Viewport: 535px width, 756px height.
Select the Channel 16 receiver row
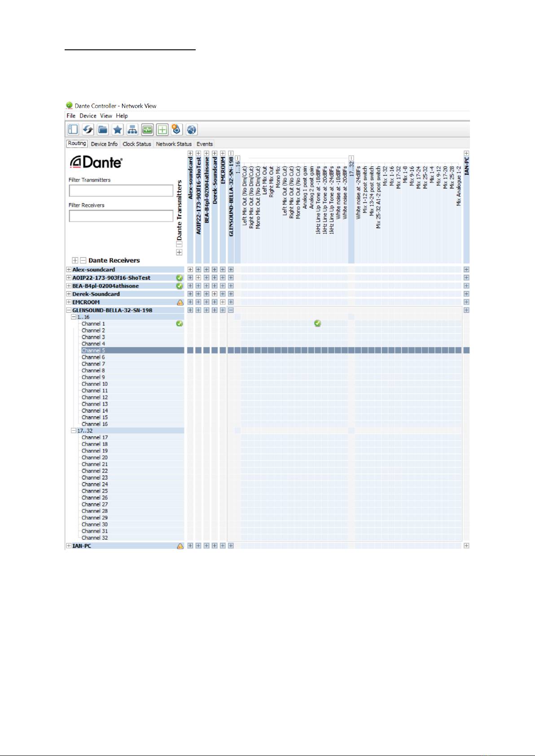(x=132, y=424)
